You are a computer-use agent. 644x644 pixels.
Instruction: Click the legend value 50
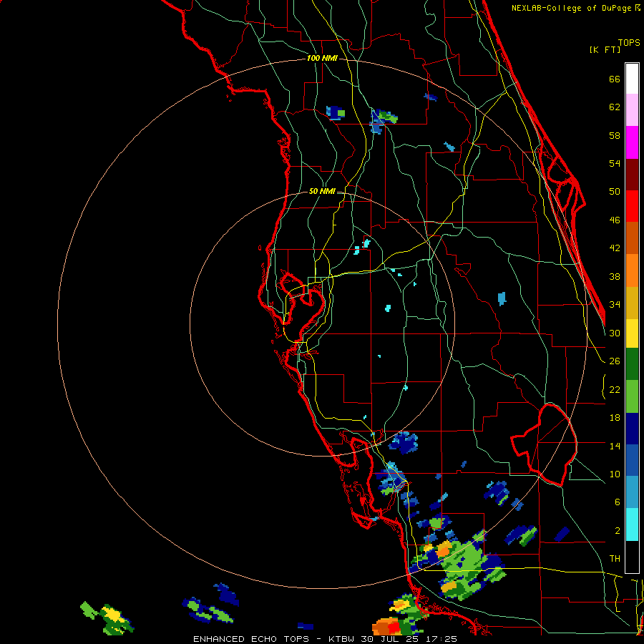(x=615, y=191)
